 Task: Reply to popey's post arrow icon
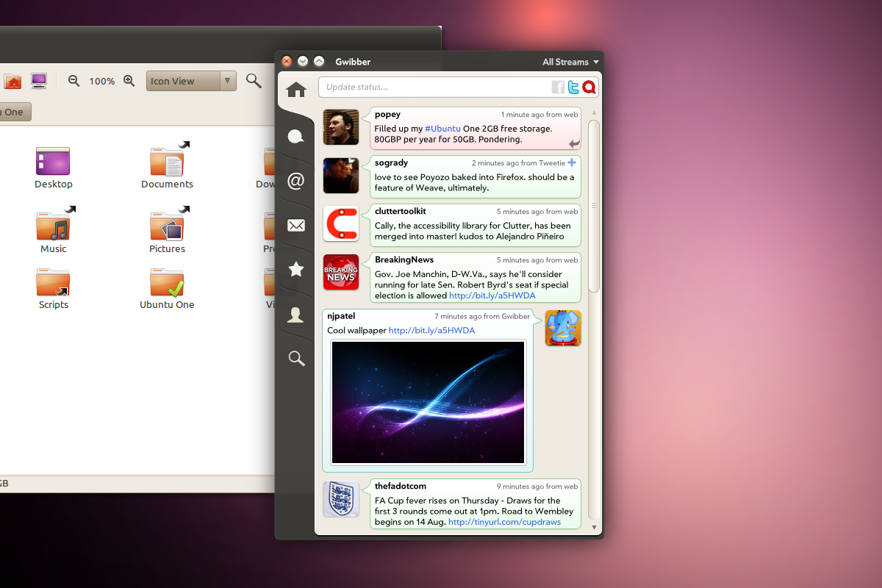tap(574, 143)
